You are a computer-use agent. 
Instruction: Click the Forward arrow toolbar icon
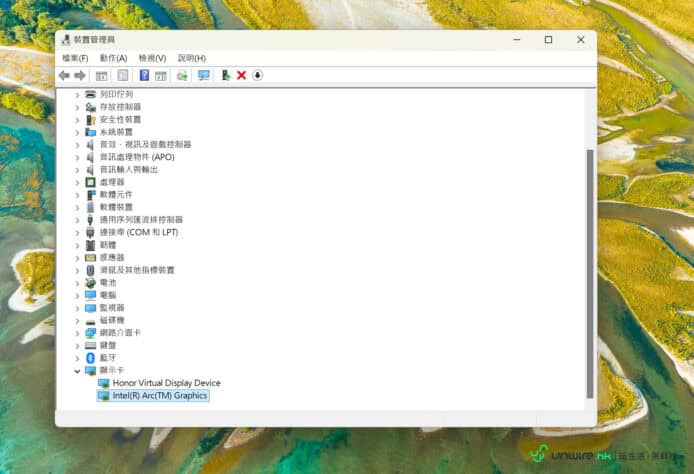coord(80,75)
